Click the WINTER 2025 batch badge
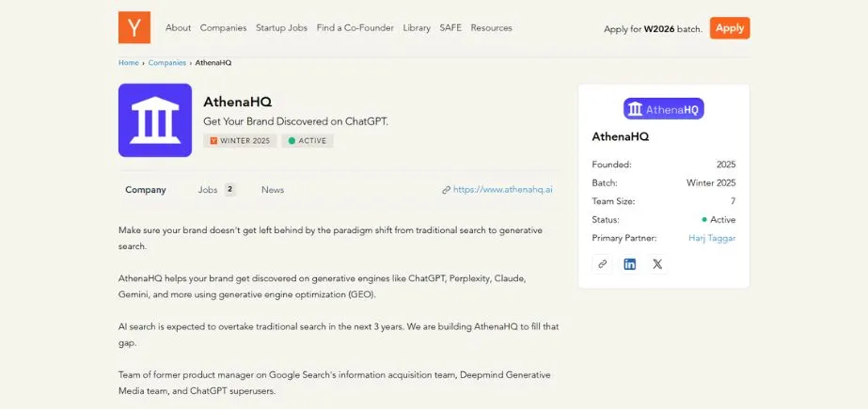 240,141
